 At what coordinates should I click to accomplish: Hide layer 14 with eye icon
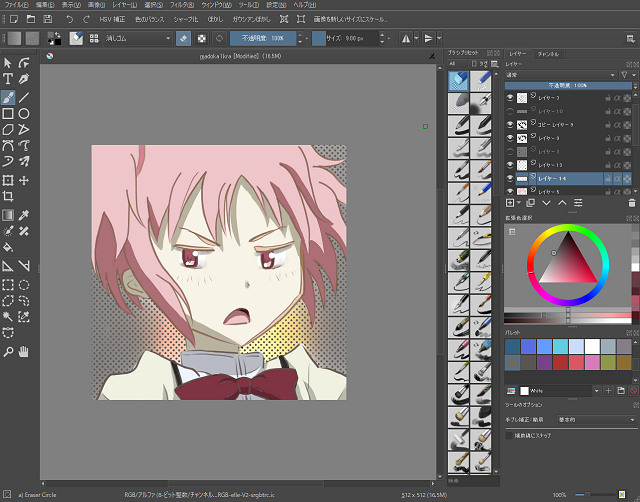click(511, 177)
